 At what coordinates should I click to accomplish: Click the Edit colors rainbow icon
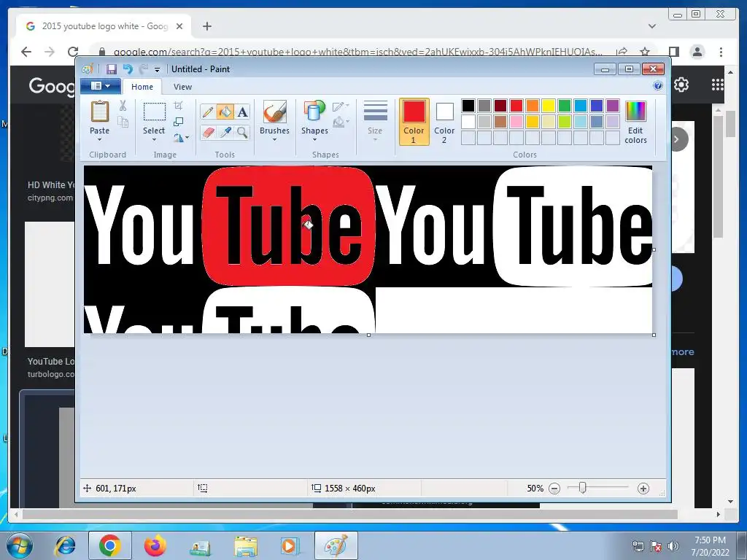click(x=635, y=112)
